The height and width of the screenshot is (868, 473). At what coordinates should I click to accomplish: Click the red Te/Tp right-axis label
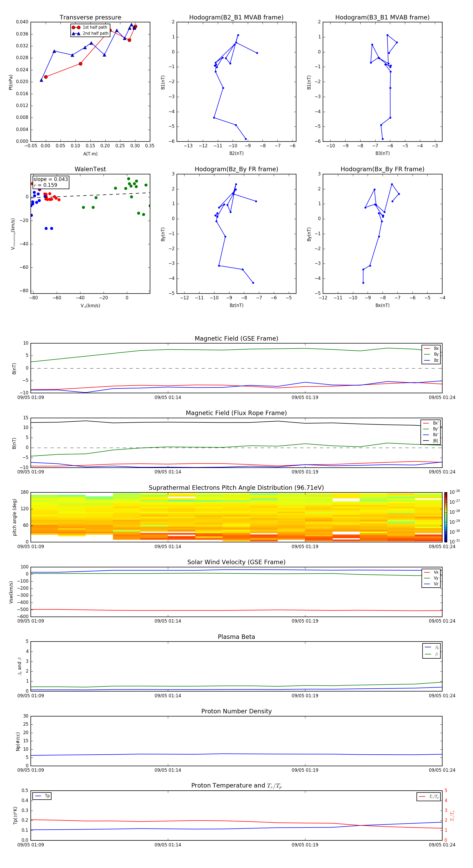453,815
